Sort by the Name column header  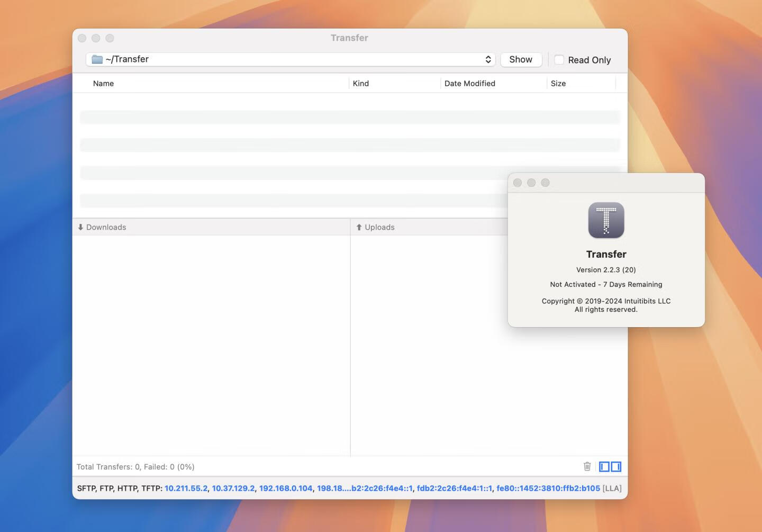(x=103, y=83)
